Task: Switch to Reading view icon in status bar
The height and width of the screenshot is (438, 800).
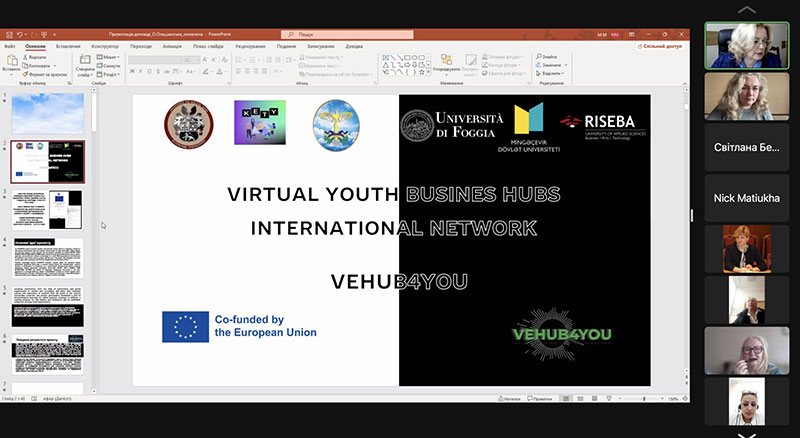Action: [594, 398]
